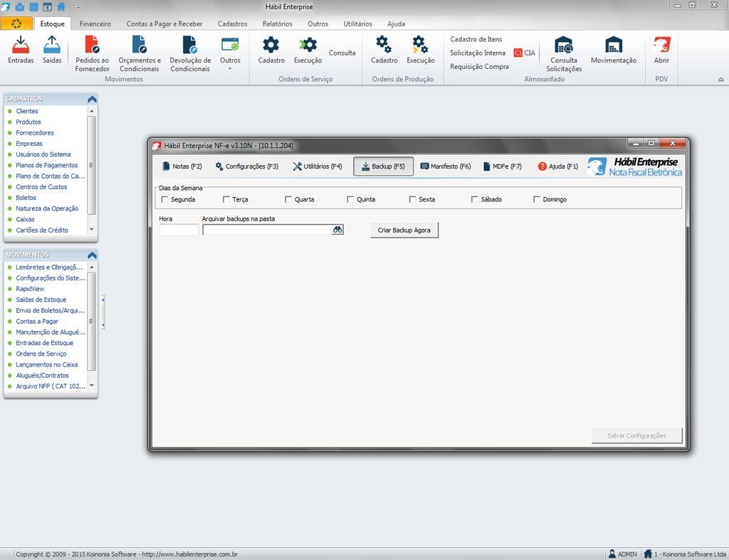Click the orange application menu button
Viewport: 729px width, 560px height.
tap(16, 23)
